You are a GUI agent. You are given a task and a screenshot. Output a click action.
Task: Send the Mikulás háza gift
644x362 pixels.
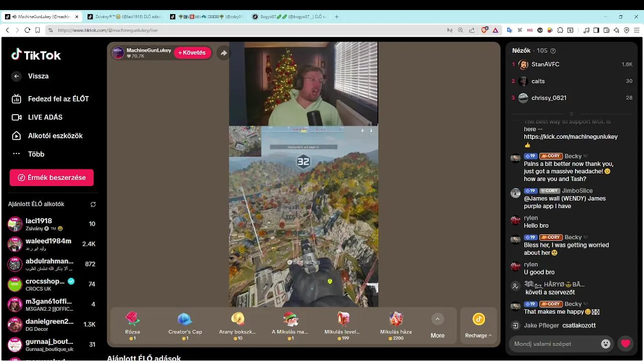(396, 325)
